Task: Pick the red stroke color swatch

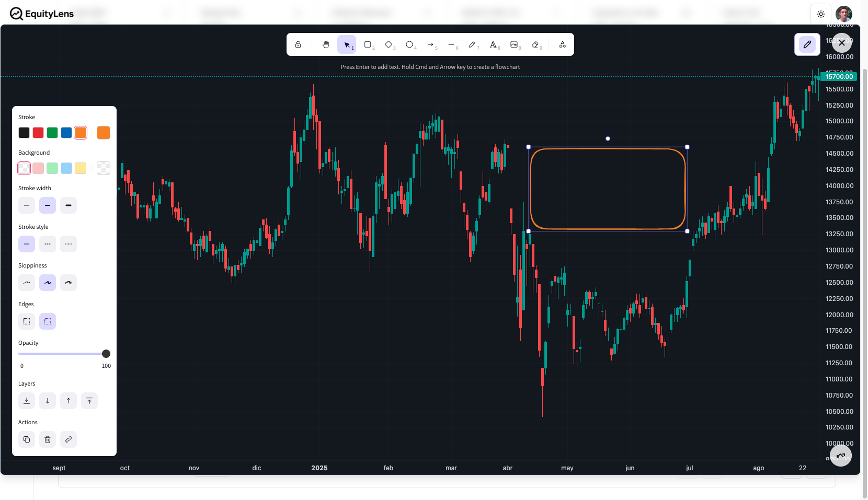Action: 38,133
